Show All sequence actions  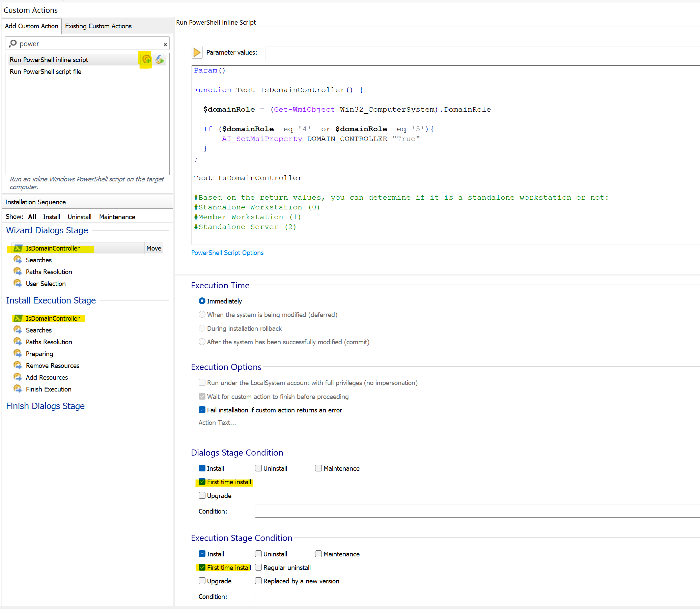click(32, 217)
